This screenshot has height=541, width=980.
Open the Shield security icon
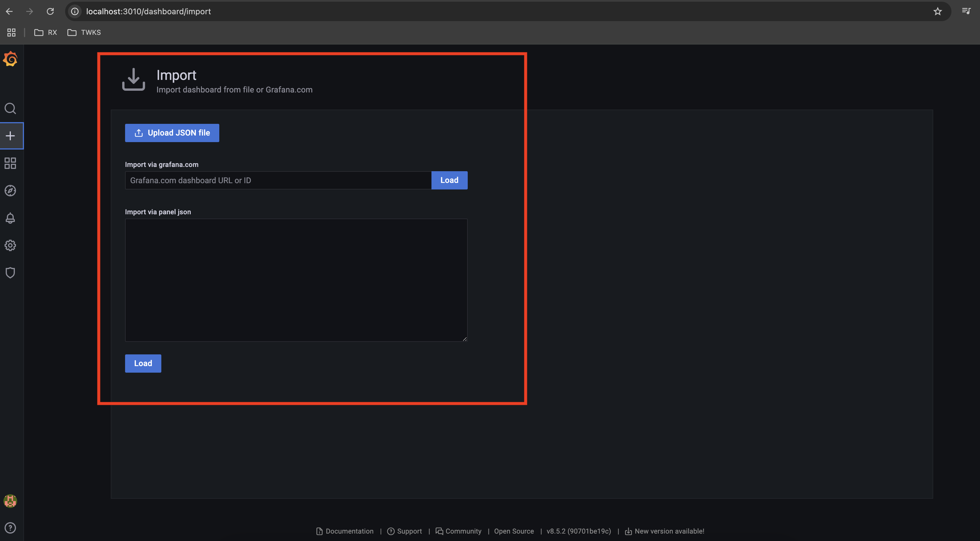(10, 273)
